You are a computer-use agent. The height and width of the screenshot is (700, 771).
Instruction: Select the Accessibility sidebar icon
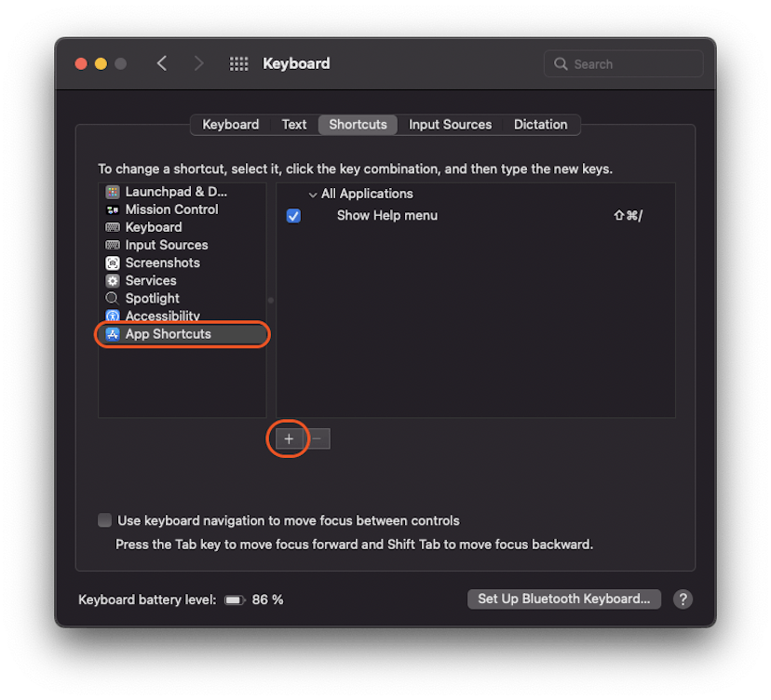(115, 316)
